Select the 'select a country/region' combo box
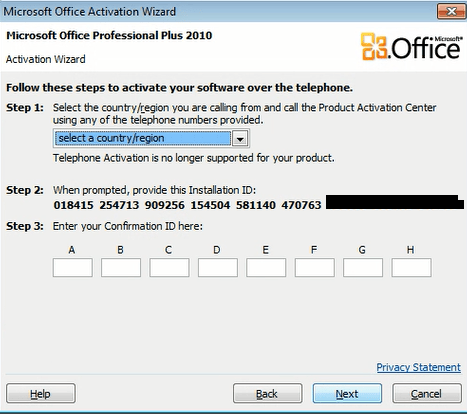This screenshot has height=414, width=467. [151, 138]
